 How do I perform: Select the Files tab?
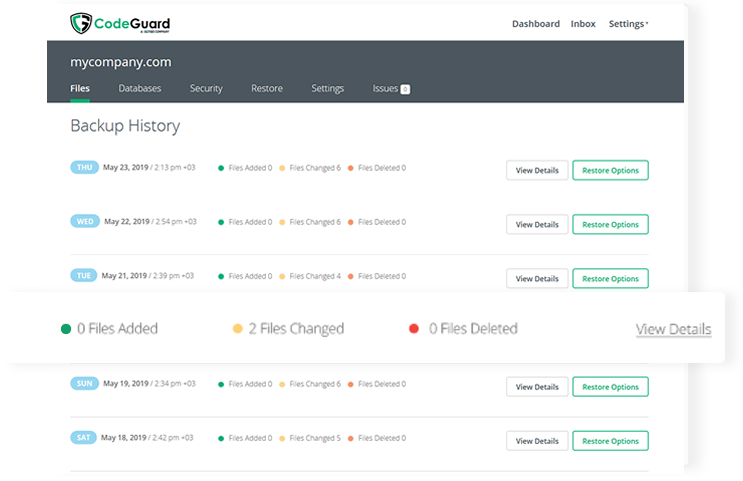point(80,89)
